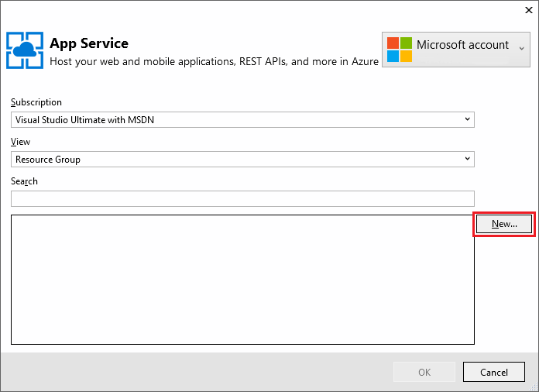Open the Microsoft account dropdown

(456, 50)
